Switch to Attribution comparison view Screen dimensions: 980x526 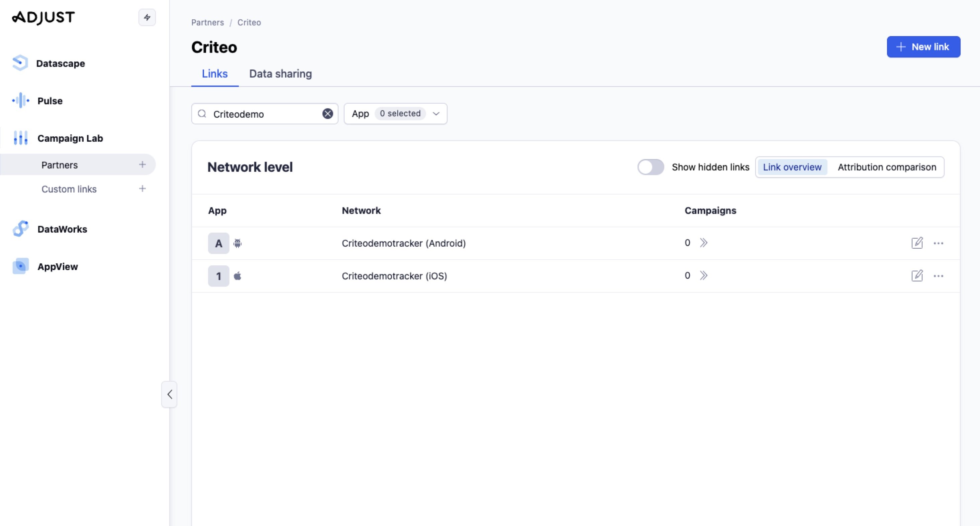(x=887, y=167)
